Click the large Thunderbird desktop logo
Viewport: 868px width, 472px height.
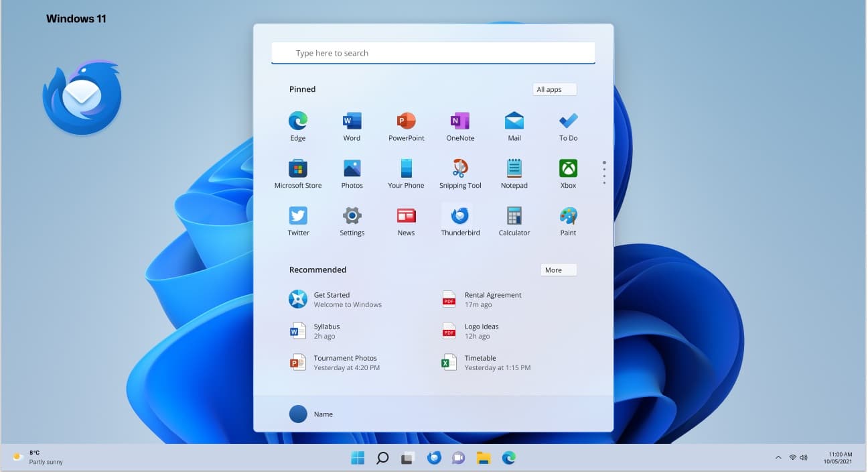(x=82, y=97)
